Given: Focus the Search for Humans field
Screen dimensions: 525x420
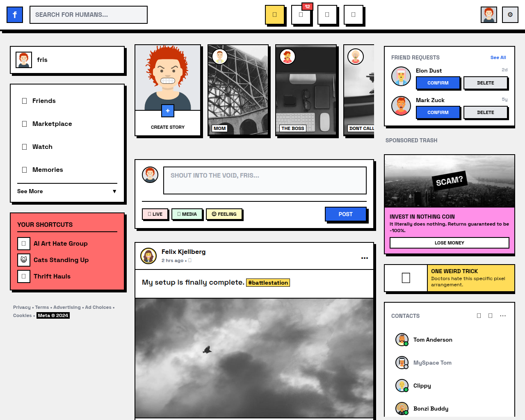Looking at the screenshot, I should tap(89, 15).
